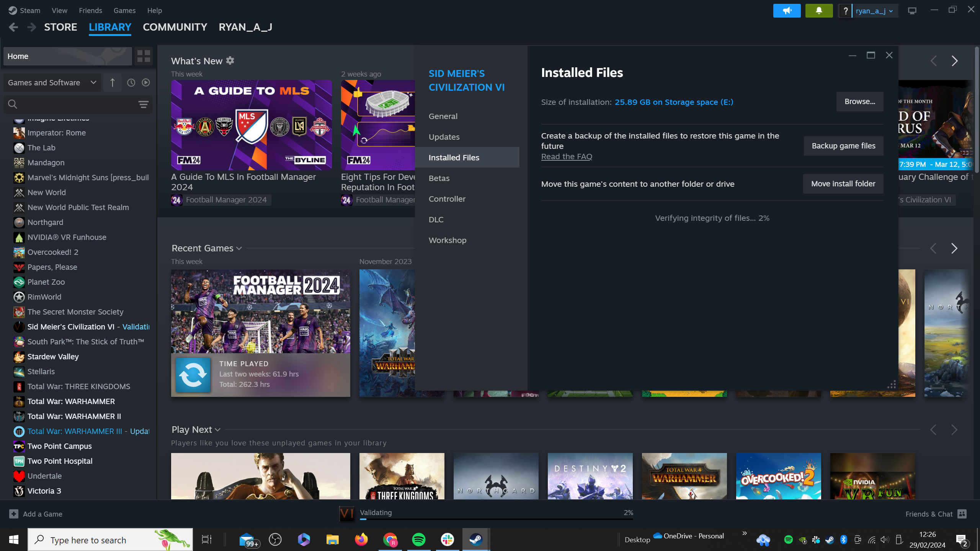
Task: Open Windows Start menu
Action: 14,540
